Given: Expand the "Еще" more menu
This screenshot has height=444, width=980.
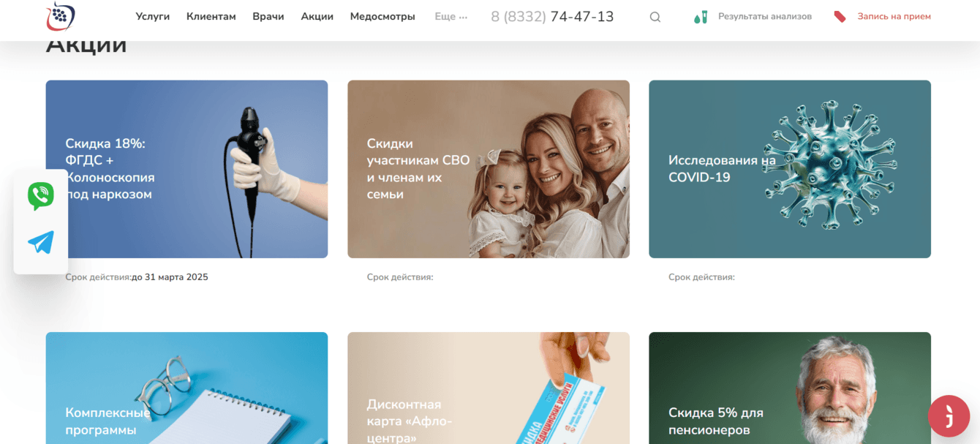Looking at the screenshot, I should (x=451, y=16).
